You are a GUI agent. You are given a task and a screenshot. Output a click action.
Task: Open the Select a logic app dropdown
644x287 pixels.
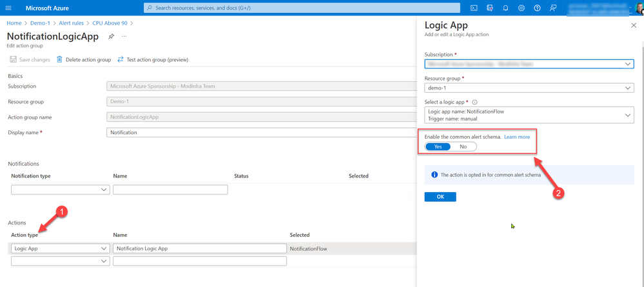coord(529,115)
